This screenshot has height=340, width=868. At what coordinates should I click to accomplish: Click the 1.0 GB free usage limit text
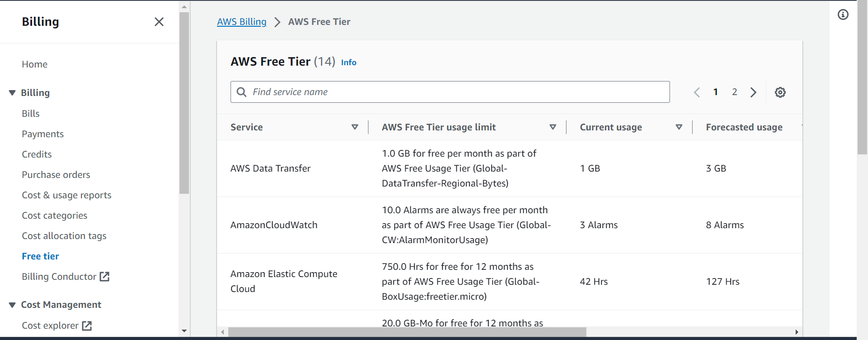tap(459, 168)
